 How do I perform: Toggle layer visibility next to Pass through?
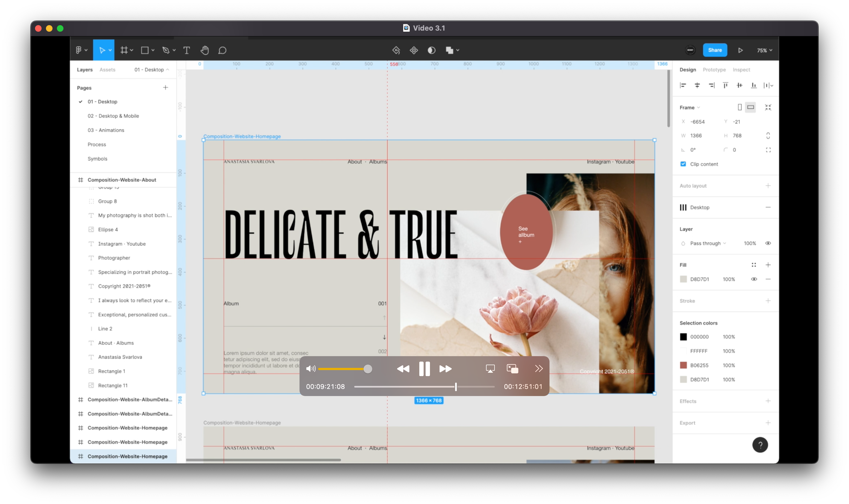pyautogui.click(x=768, y=243)
